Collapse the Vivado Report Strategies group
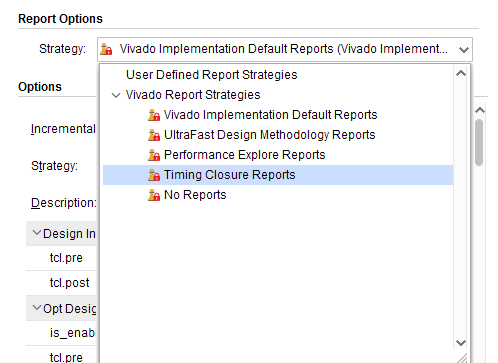 pyautogui.click(x=116, y=95)
